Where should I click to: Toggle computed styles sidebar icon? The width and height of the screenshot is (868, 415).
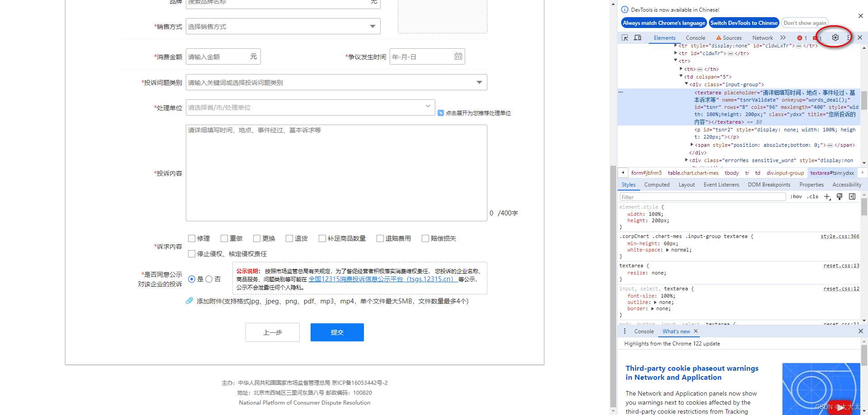tap(852, 196)
